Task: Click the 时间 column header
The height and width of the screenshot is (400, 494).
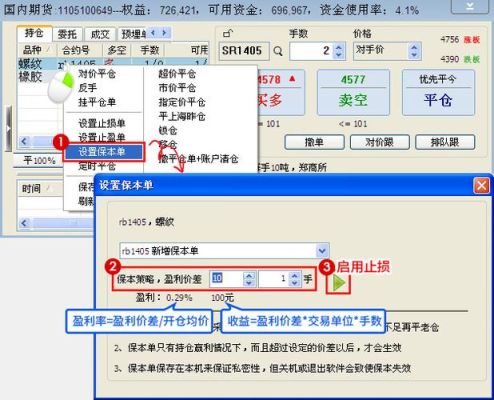Action: pos(39,189)
